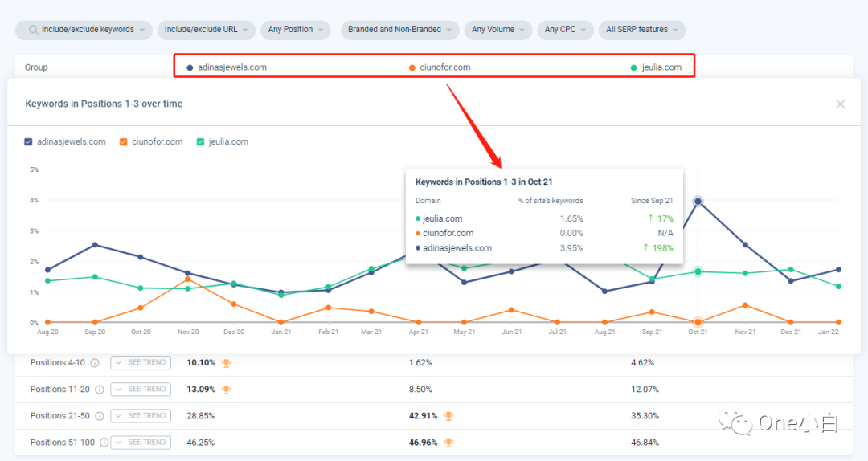Click SEE TREND for Positions 11-20

coord(141,389)
